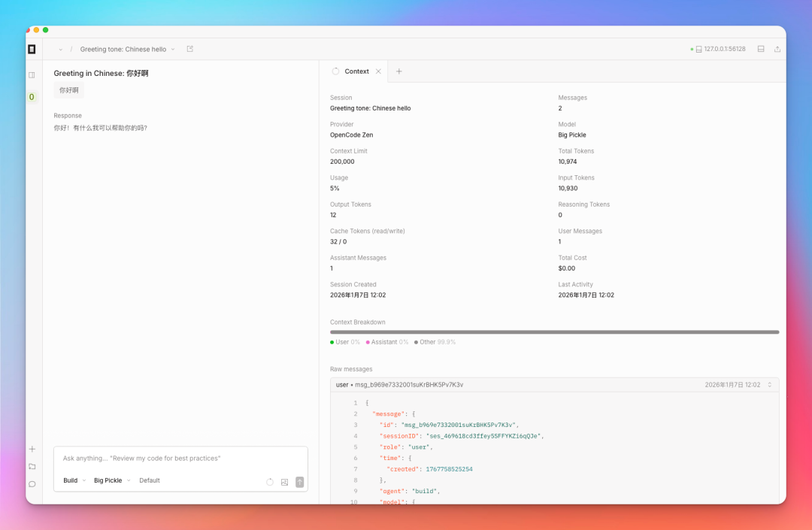Select the green 0 project badge
Image resolution: width=812 pixels, height=530 pixels.
pyautogui.click(x=32, y=97)
